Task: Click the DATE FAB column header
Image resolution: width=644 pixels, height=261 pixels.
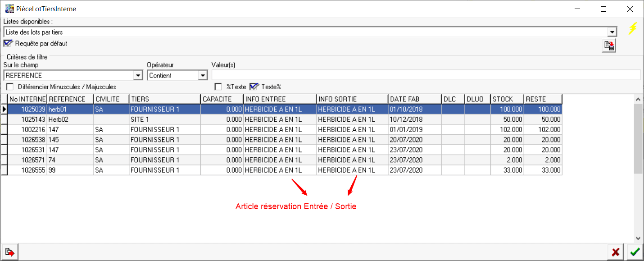Action: click(x=414, y=99)
